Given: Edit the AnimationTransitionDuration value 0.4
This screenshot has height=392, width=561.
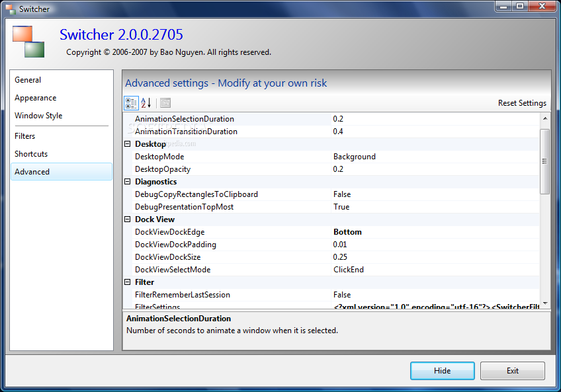Looking at the screenshot, I should point(435,132).
